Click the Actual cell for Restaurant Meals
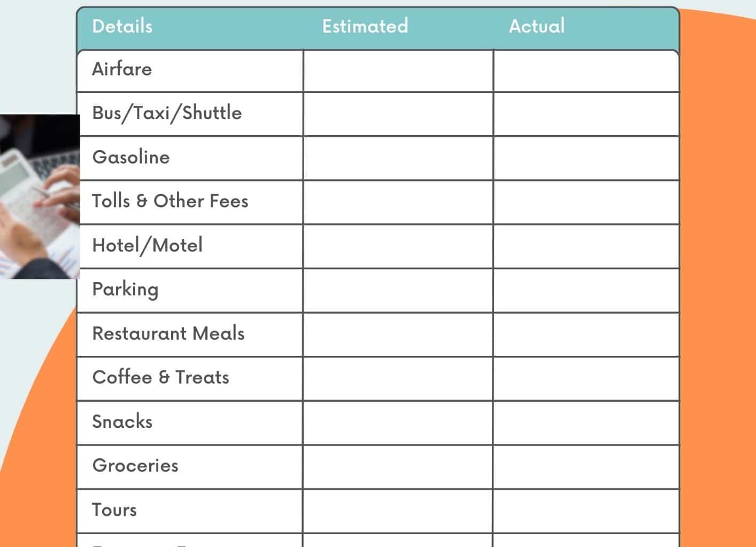756x547 pixels. pyautogui.click(x=586, y=334)
